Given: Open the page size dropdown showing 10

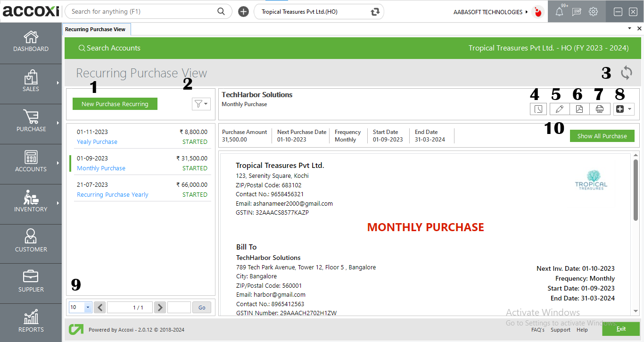Looking at the screenshot, I should pos(81,308).
